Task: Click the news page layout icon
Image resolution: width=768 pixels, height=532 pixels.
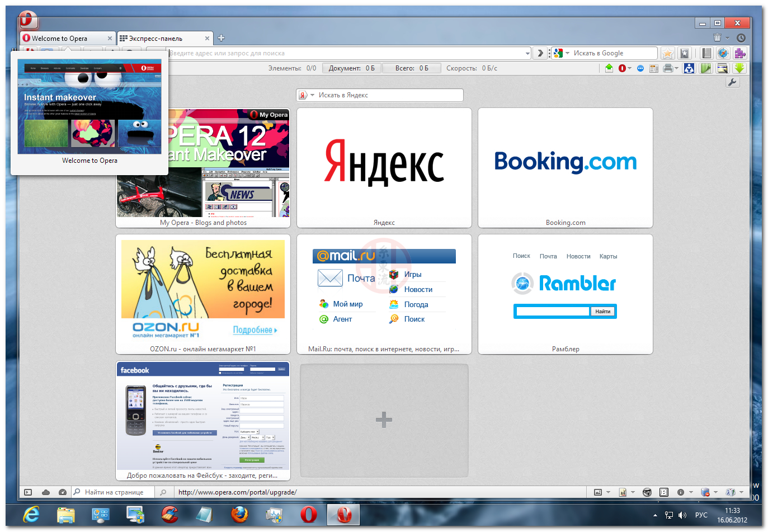Action: pyautogui.click(x=653, y=68)
